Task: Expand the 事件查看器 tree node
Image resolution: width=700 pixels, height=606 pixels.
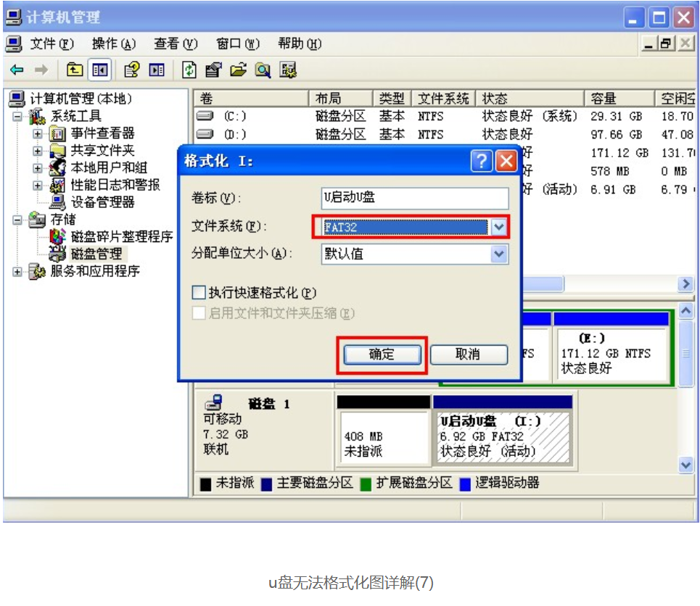Action: pyautogui.click(x=38, y=134)
